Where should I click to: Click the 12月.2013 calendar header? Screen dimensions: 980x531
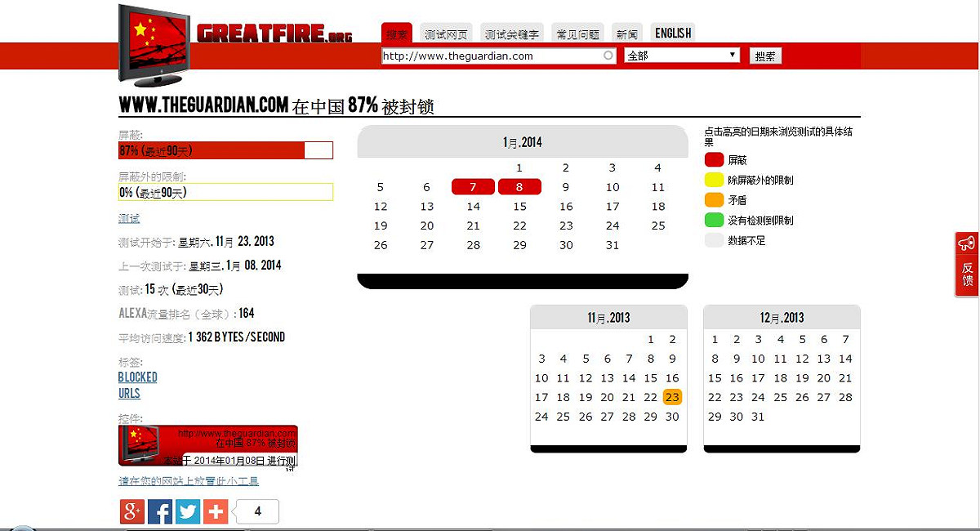[x=782, y=318]
